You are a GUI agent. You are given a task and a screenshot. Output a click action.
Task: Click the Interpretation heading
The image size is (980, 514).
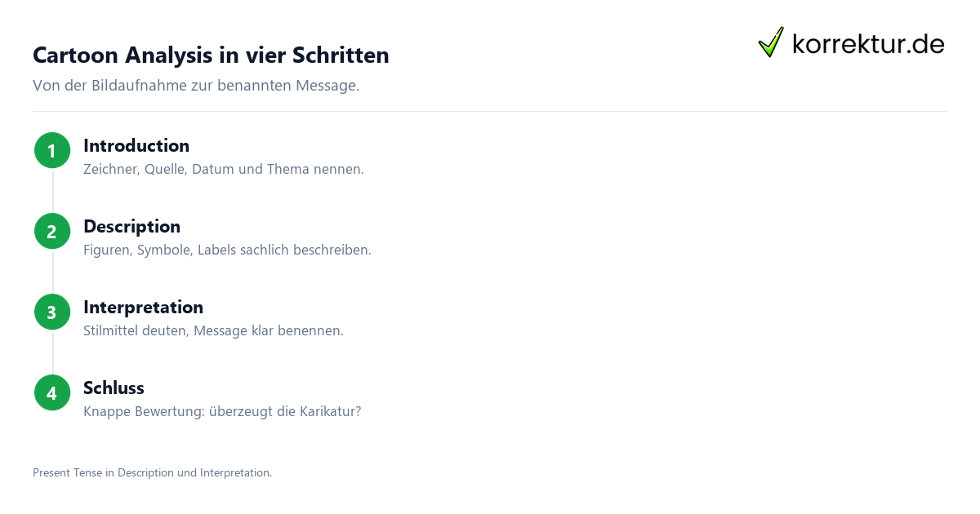point(143,308)
